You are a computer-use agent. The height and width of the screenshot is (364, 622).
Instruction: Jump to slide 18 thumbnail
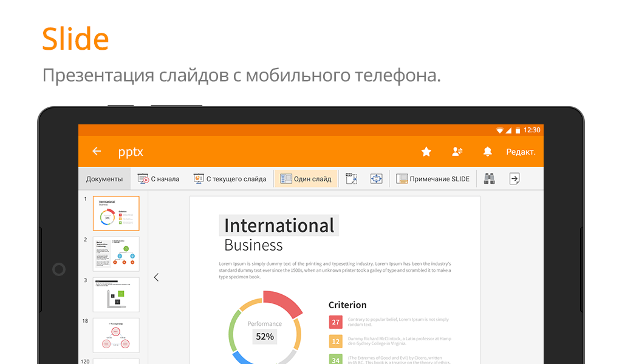[x=116, y=335]
